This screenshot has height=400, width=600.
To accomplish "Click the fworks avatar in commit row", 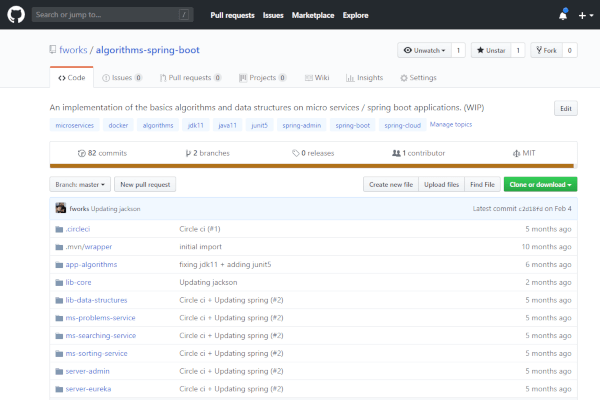I will point(60,208).
